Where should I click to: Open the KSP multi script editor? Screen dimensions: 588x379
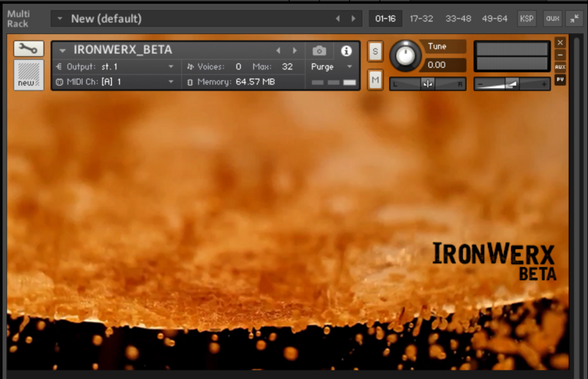pyautogui.click(x=527, y=18)
